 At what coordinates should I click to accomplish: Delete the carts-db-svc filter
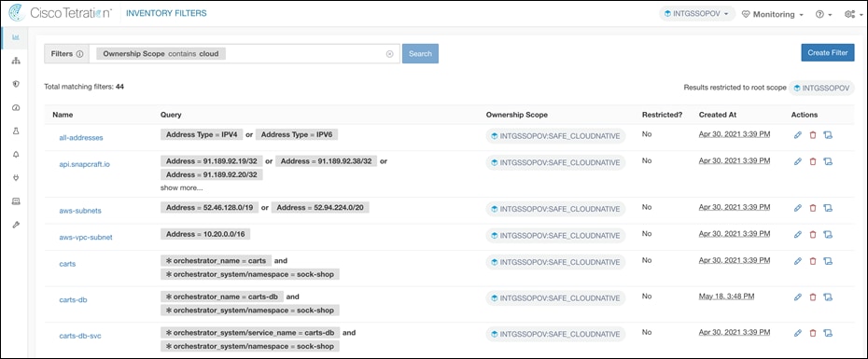pyautogui.click(x=813, y=333)
